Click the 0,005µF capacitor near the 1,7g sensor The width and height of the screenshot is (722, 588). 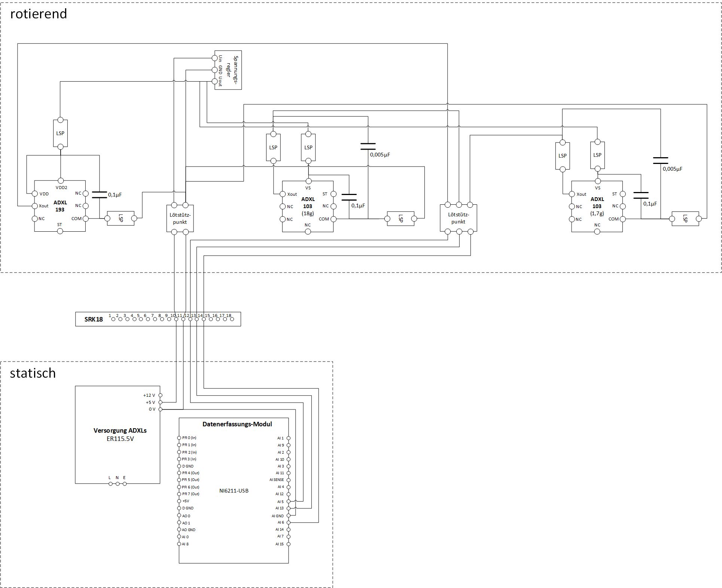[660, 161]
